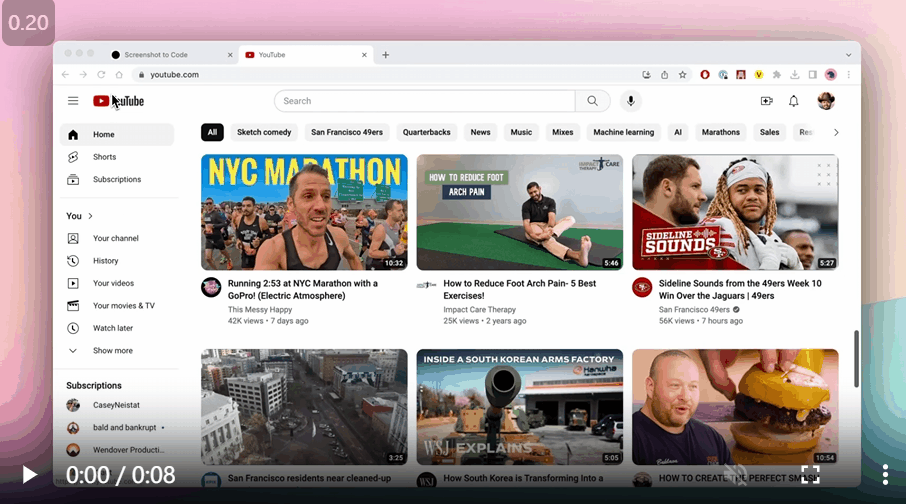Open browser downloads icon
Screen dimensions: 906x504
794,75
